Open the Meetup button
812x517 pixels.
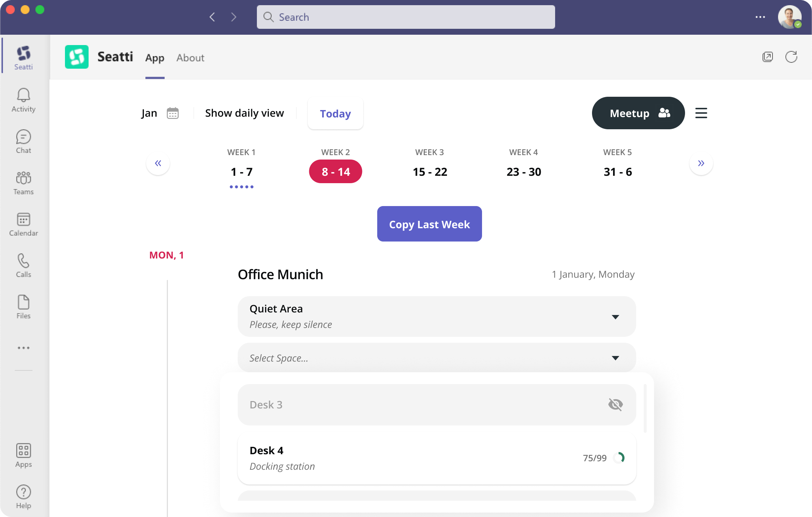639,113
